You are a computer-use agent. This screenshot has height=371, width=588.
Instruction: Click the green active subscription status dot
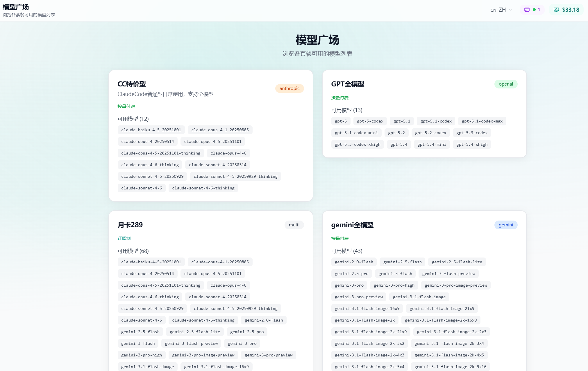[x=534, y=10]
